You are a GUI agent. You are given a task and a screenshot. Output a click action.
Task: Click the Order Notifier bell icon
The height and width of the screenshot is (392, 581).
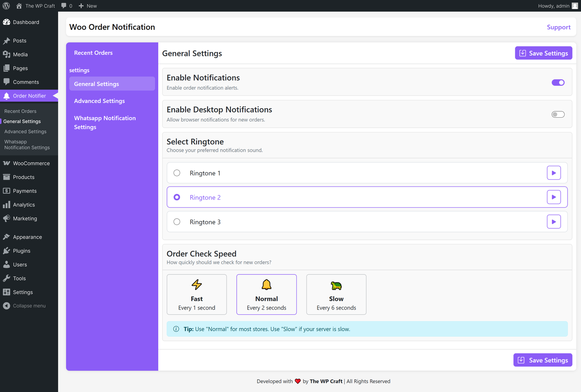[x=7, y=96]
